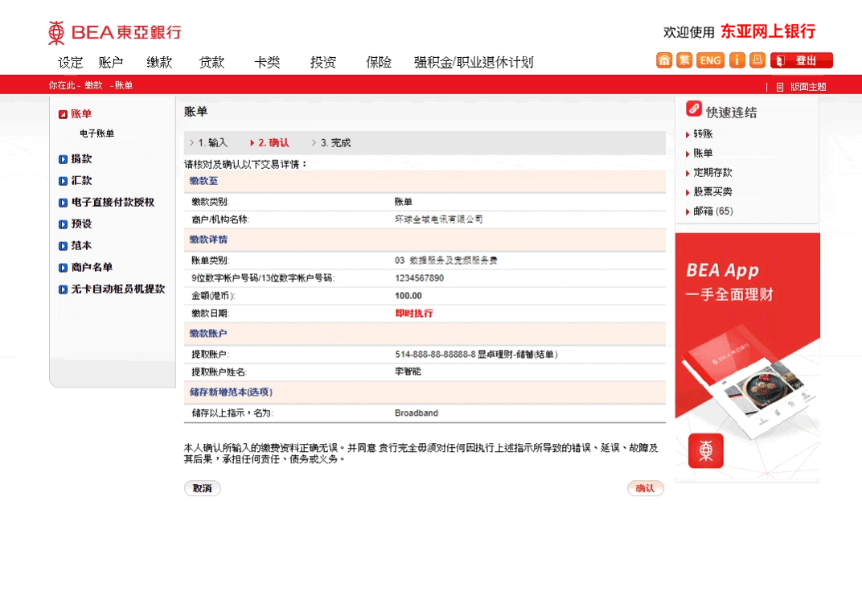
Task: Click amount value 100.00
Action: click(408, 296)
